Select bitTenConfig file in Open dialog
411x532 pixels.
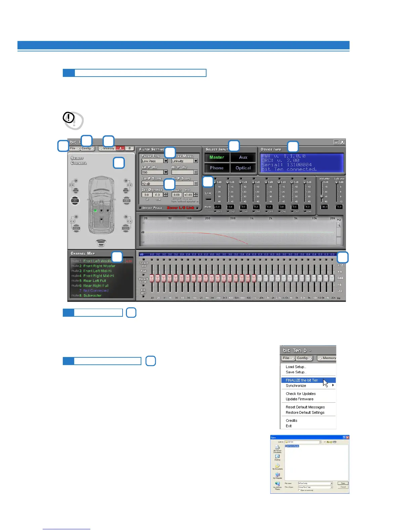(x=292, y=446)
